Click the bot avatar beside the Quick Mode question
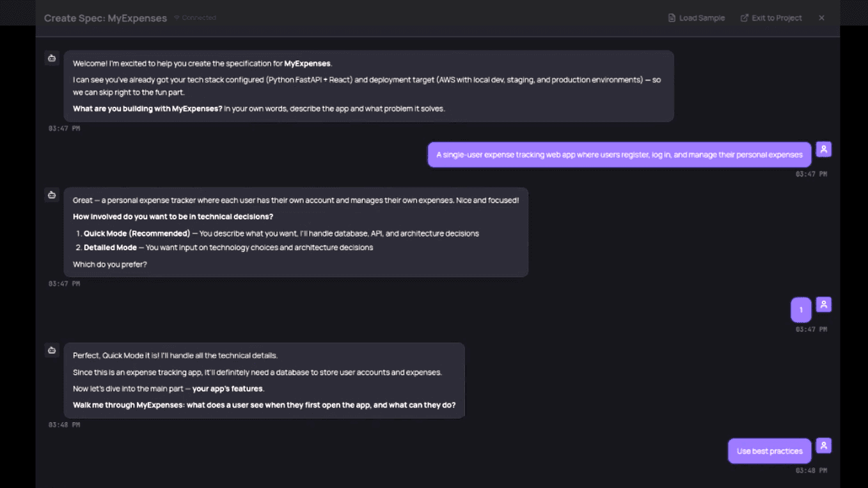 [52, 195]
